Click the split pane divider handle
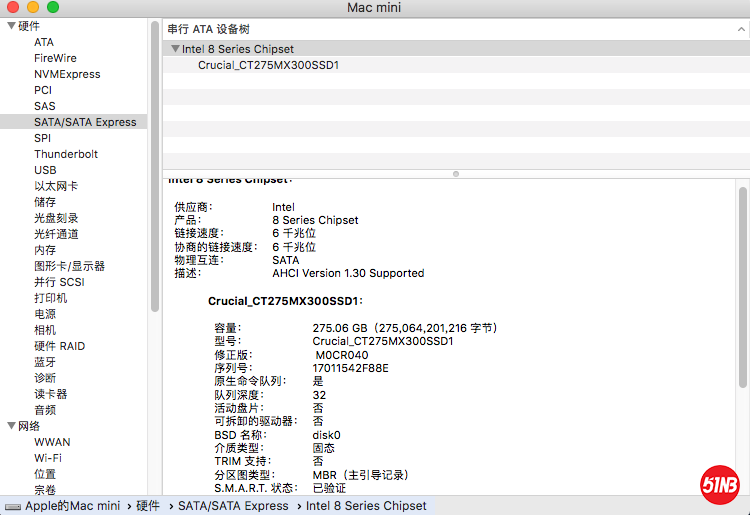This screenshot has width=750, height=515. tap(456, 174)
